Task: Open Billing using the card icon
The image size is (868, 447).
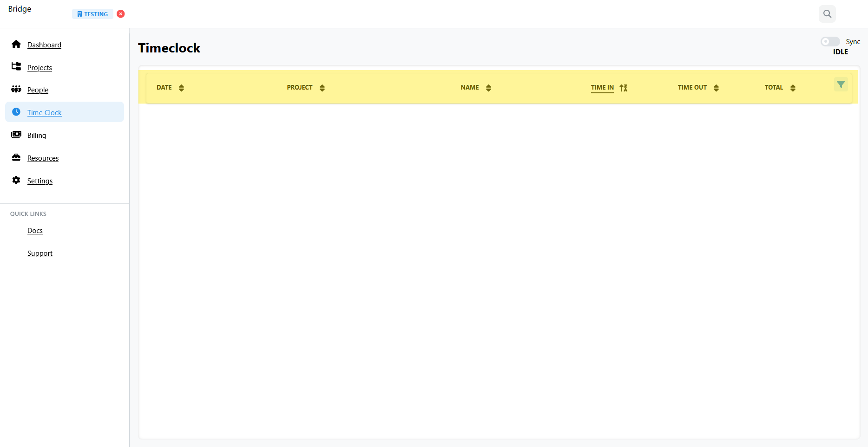Action: click(16, 134)
